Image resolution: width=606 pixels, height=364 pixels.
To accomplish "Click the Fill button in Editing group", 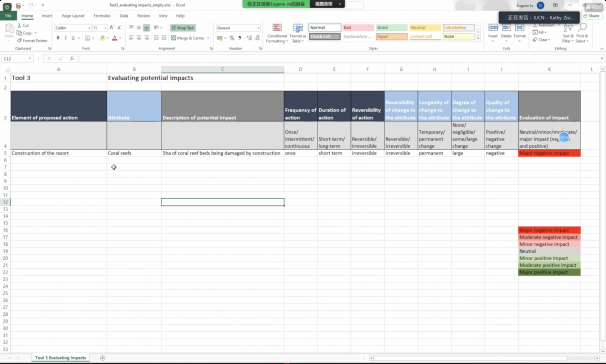I will point(539,32).
